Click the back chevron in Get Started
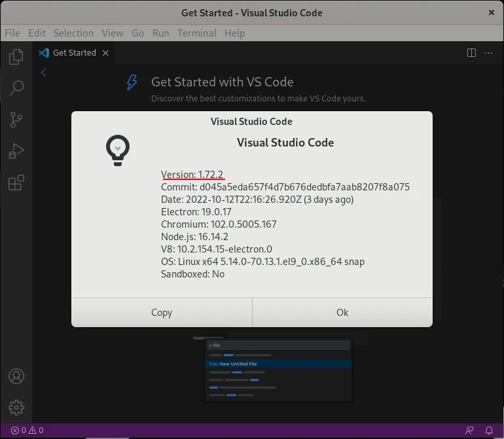The image size is (504, 439). (44, 73)
